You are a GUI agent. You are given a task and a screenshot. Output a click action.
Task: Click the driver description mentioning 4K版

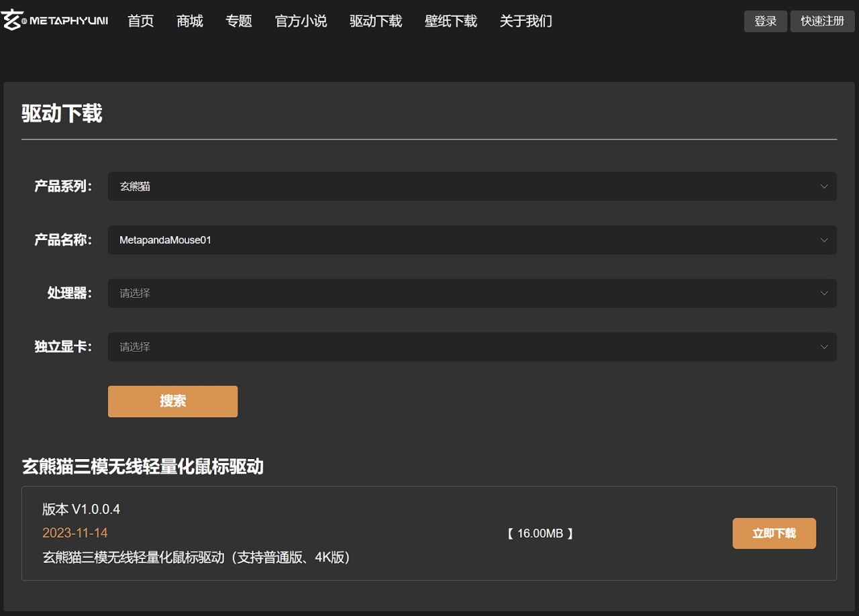[x=197, y=558]
